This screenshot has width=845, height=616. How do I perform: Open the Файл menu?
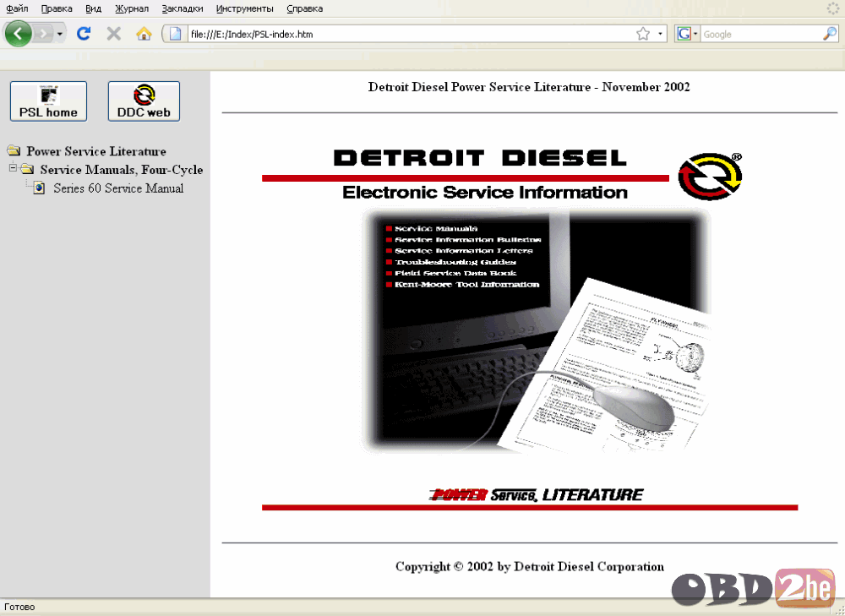(17, 8)
